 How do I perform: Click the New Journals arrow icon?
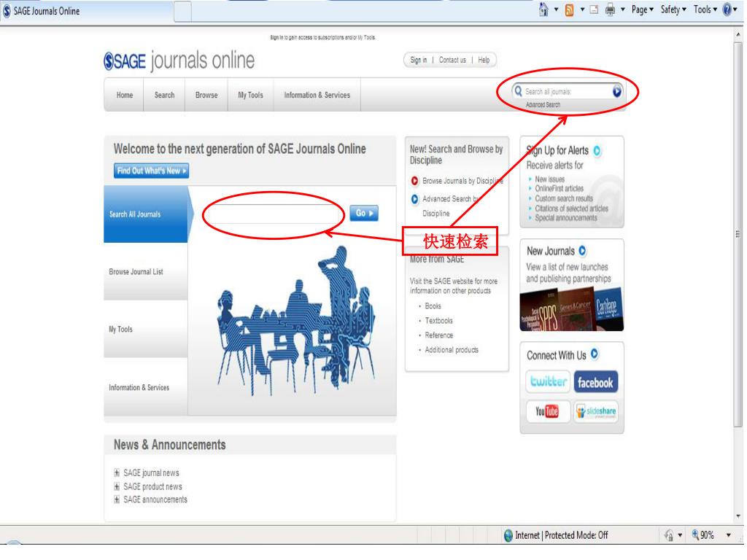point(582,251)
